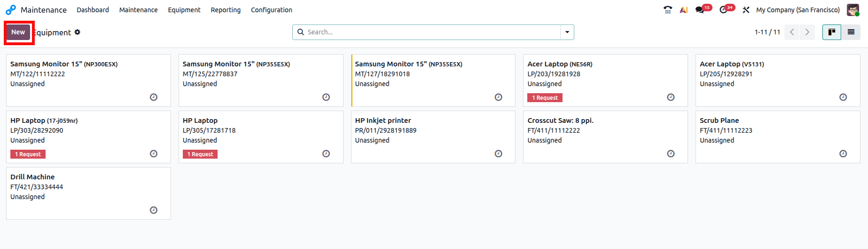This screenshot has height=249, width=868.
Task: Open the Equipment menu
Action: pos(184,10)
